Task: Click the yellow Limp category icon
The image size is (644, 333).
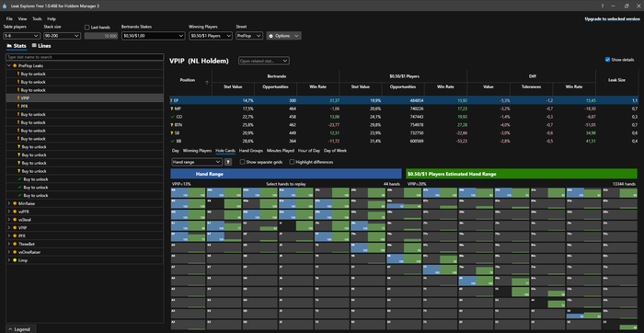Action: click(15, 260)
